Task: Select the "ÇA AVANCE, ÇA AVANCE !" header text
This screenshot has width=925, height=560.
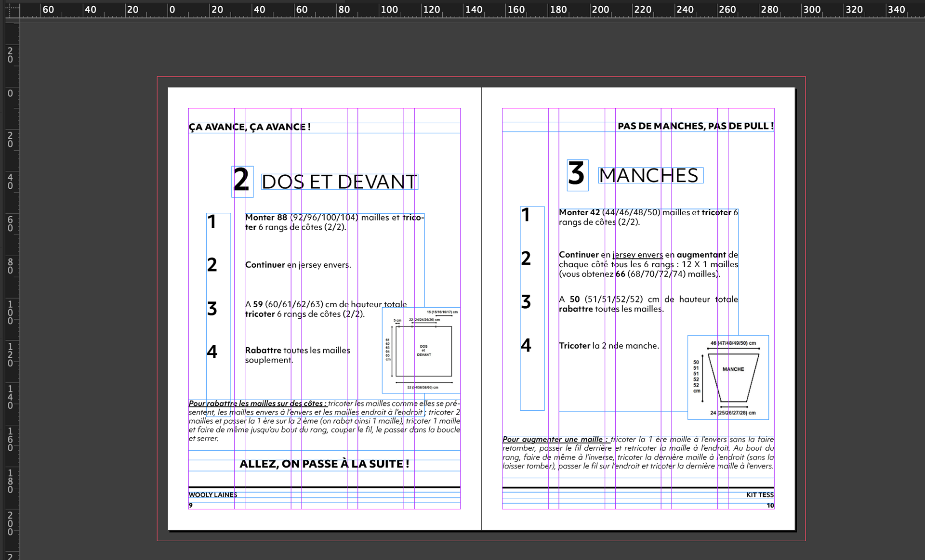Action: [x=250, y=127]
